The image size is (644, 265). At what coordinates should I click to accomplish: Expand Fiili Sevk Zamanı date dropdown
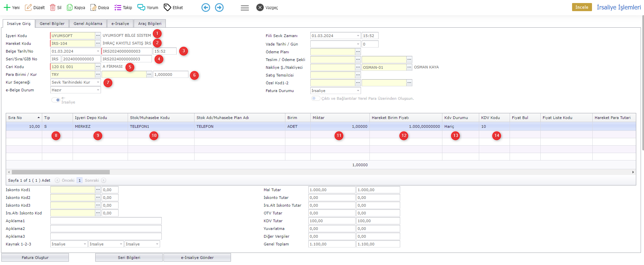[358, 36]
